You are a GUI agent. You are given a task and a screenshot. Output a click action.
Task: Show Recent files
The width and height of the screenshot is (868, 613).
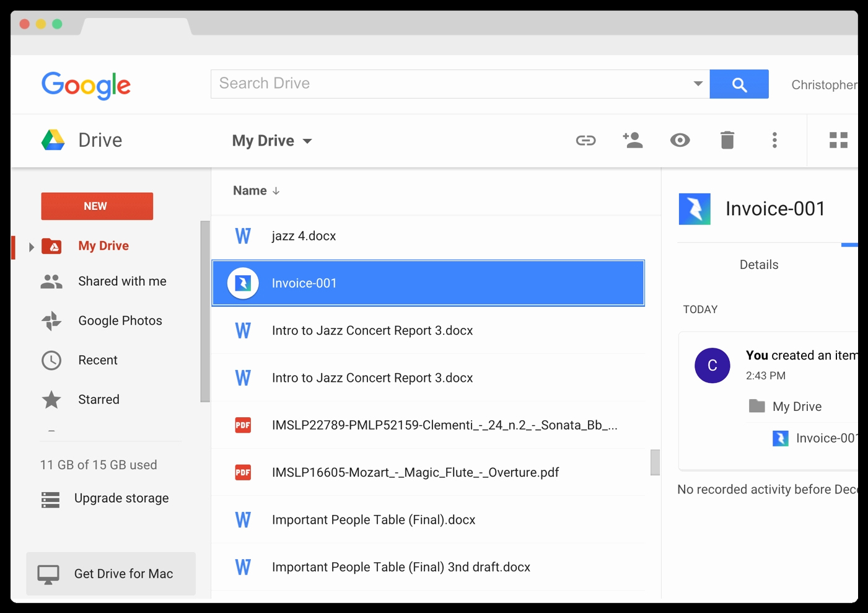[x=98, y=360]
